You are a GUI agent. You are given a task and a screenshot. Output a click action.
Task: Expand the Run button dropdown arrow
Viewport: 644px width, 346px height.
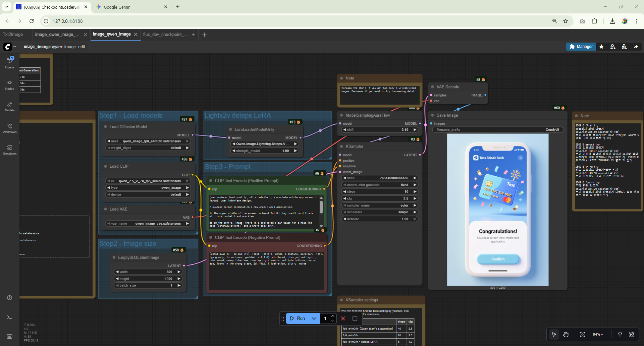[x=314, y=319]
